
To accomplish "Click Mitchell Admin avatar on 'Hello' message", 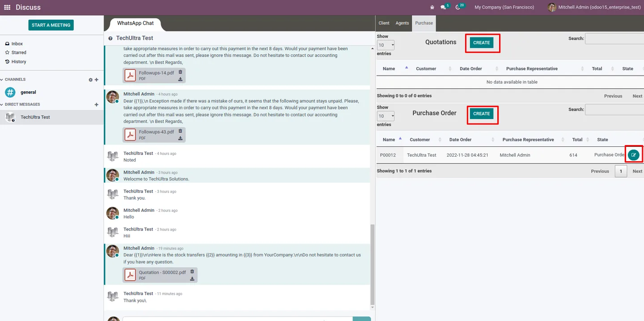I will point(113,213).
